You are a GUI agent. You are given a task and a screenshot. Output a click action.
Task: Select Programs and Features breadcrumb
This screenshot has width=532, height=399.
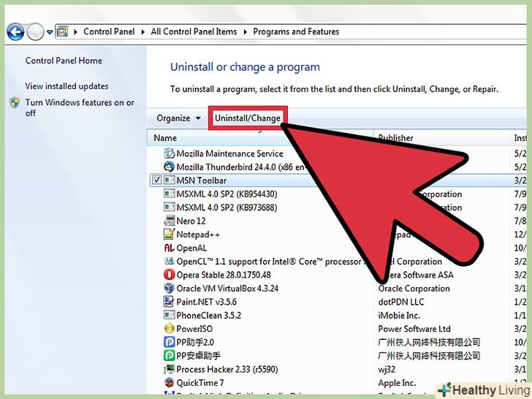click(x=296, y=31)
